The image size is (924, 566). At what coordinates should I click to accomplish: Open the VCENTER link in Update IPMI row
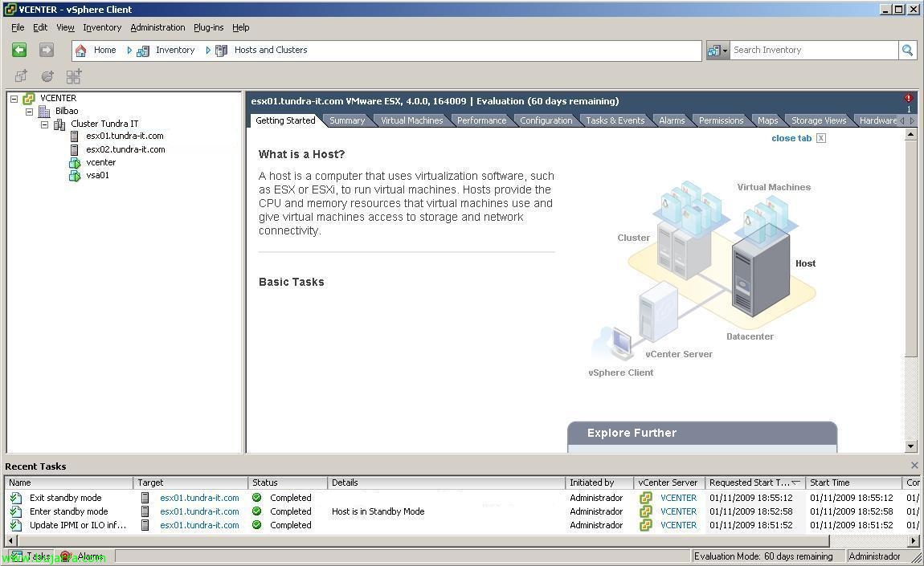tap(678, 525)
